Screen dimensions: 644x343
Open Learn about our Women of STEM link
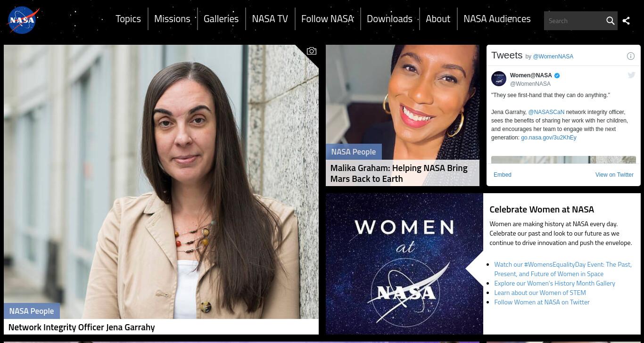[x=540, y=293]
